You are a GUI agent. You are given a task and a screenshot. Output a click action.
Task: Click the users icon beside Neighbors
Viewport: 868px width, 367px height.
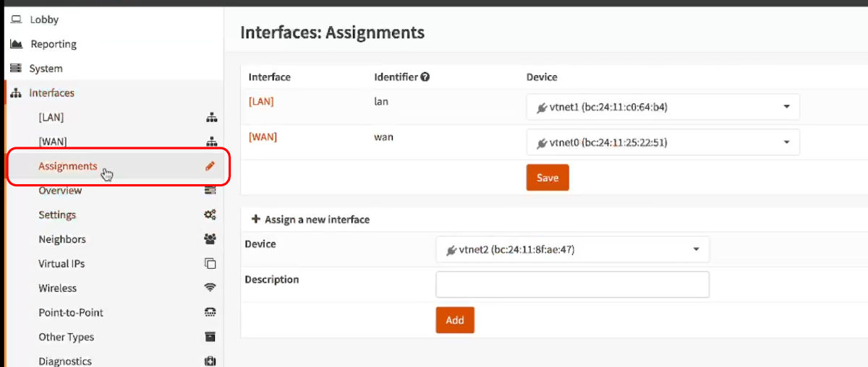(x=210, y=239)
